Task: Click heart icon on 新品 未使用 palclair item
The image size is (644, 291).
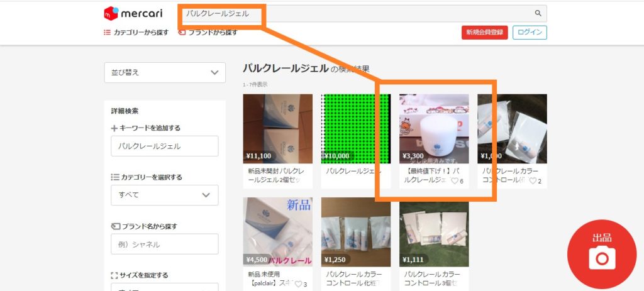Action: click(298, 284)
